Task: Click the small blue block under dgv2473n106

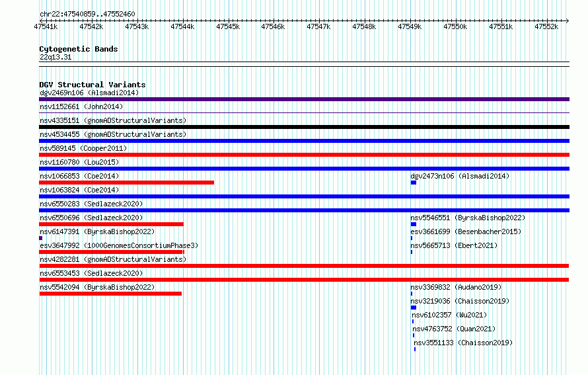Action: tap(413, 183)
